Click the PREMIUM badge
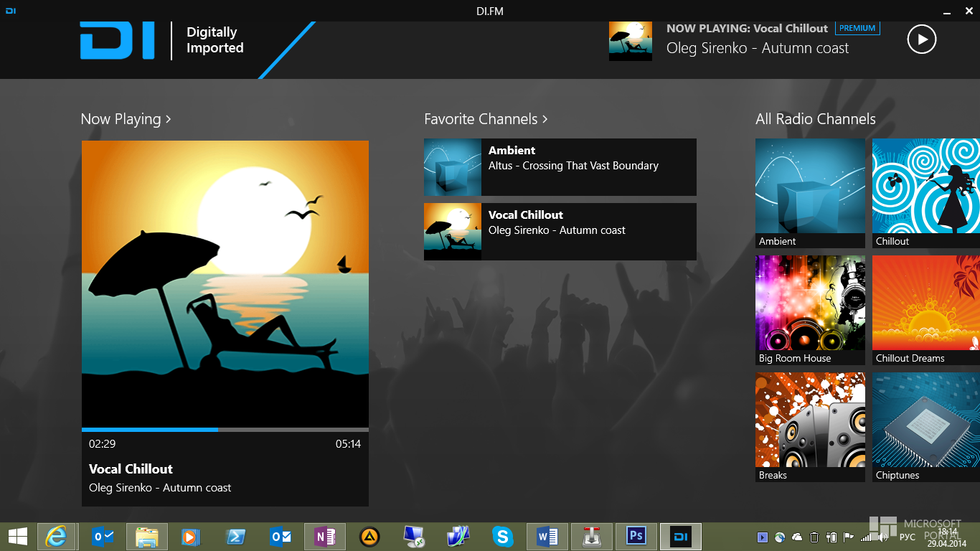Viewport: 980px width, 551px height. [x=857, y=28]
